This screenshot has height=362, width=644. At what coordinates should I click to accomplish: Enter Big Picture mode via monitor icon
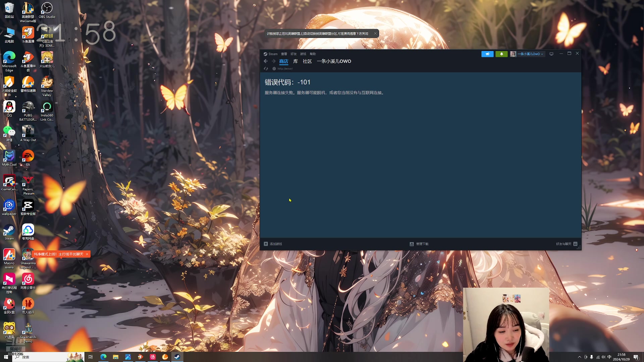pyautogui.click(x=551, y=54)
